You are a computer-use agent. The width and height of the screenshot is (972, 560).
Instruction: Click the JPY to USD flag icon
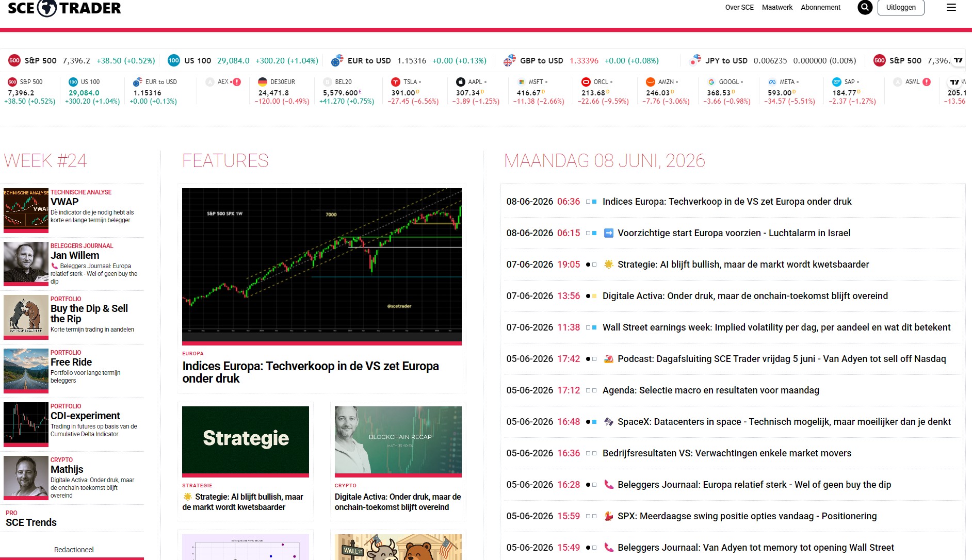click(695, 60)
